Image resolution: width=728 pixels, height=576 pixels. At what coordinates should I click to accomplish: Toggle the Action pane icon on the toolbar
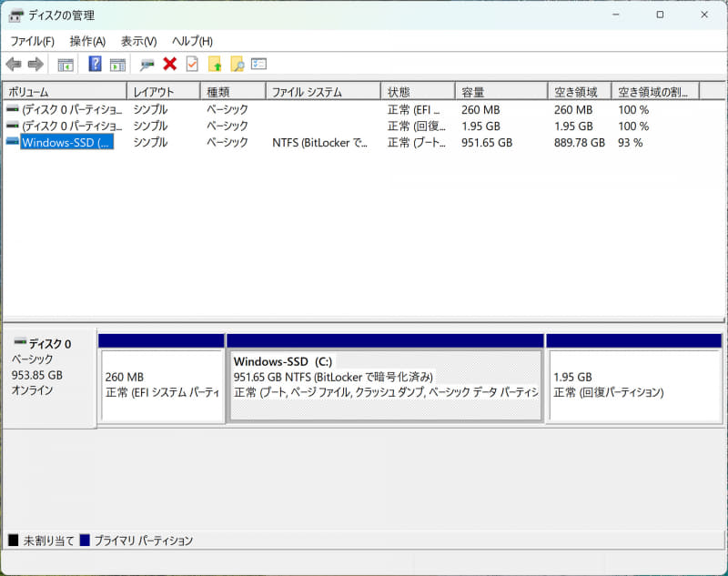116,64
